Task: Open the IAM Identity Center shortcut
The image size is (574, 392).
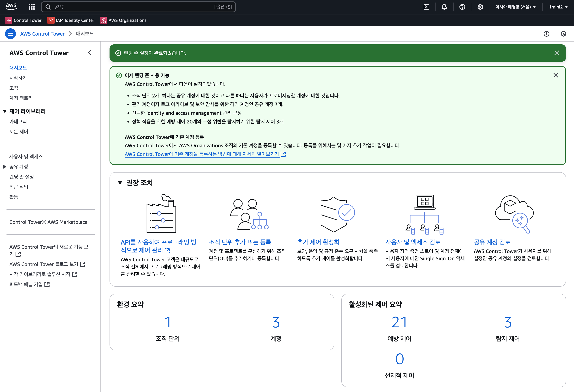Action: click(x=71, y=20)
